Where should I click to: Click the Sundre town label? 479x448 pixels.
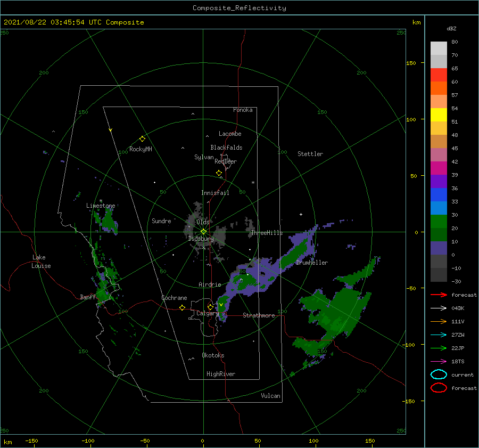(x=161, y=221)
